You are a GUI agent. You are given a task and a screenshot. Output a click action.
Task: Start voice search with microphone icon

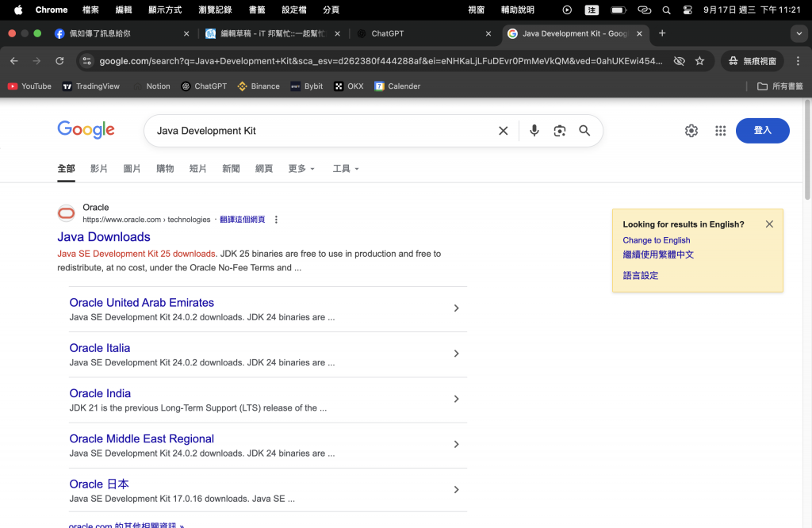coord(534,131)
